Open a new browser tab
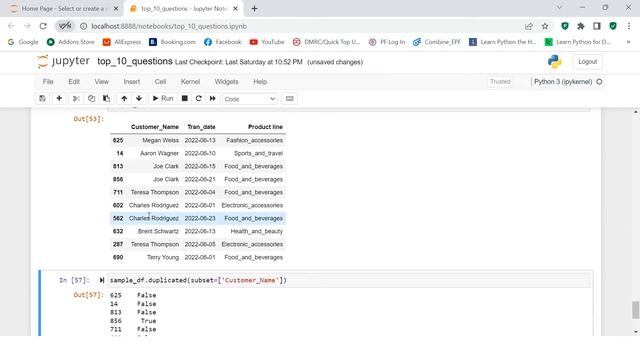Viewport: 640px width, 360px height. (x=254, y=9)
